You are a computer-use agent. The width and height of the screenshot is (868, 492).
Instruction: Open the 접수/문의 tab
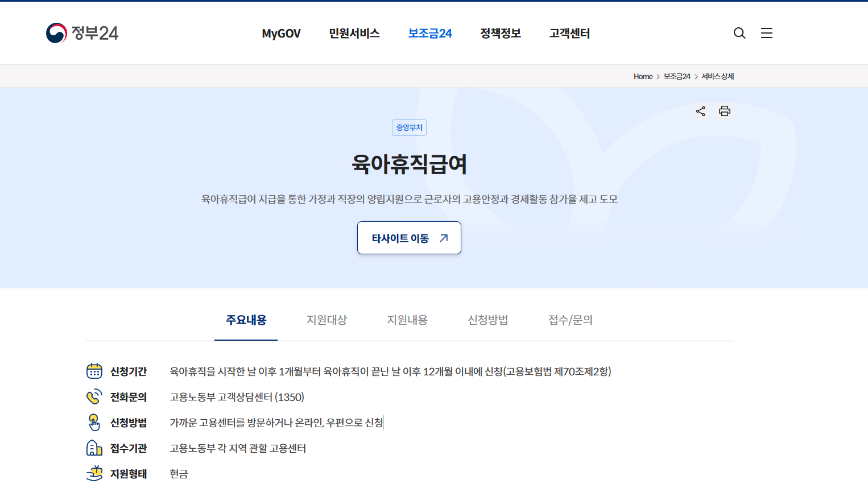[x=570, y=320]
